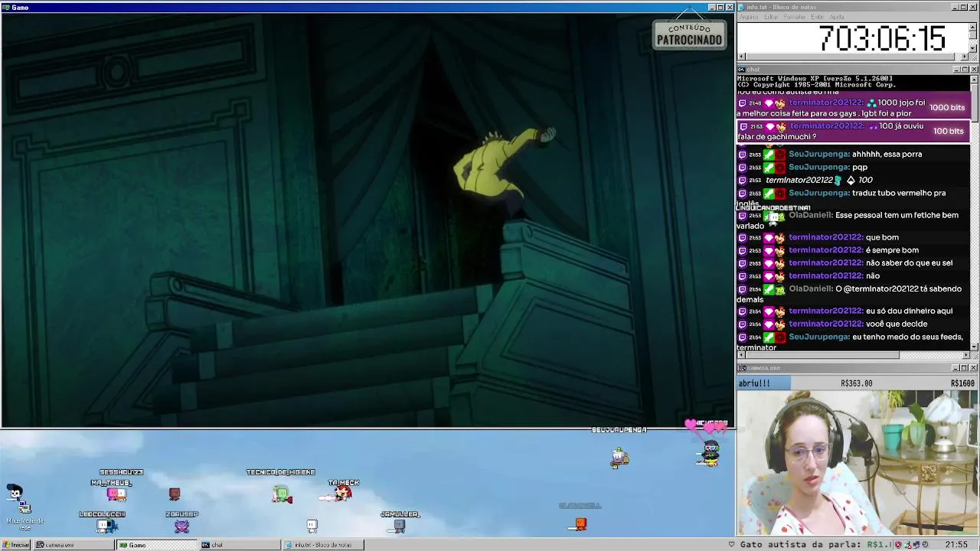The height and width of the screenshot is (551, 980).
Task: Click the Notepad icon in info.txt title bar
Action: click(x=741, y=7)
